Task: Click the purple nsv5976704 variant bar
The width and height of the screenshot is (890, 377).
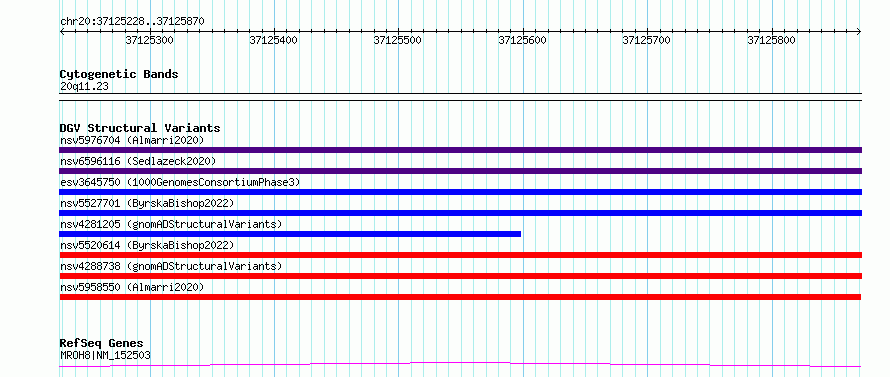Action: pos(460,150)
